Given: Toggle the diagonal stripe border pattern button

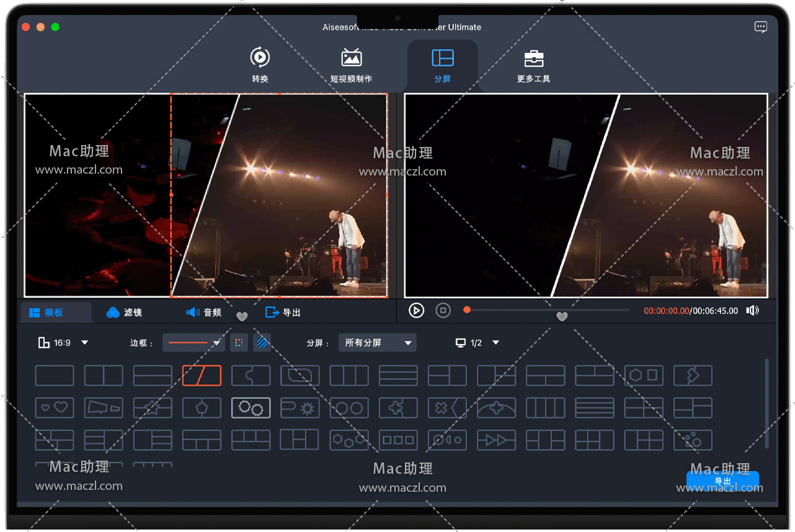Looking at the screenshot, I should pyautogui.click(x=263, y=343).
